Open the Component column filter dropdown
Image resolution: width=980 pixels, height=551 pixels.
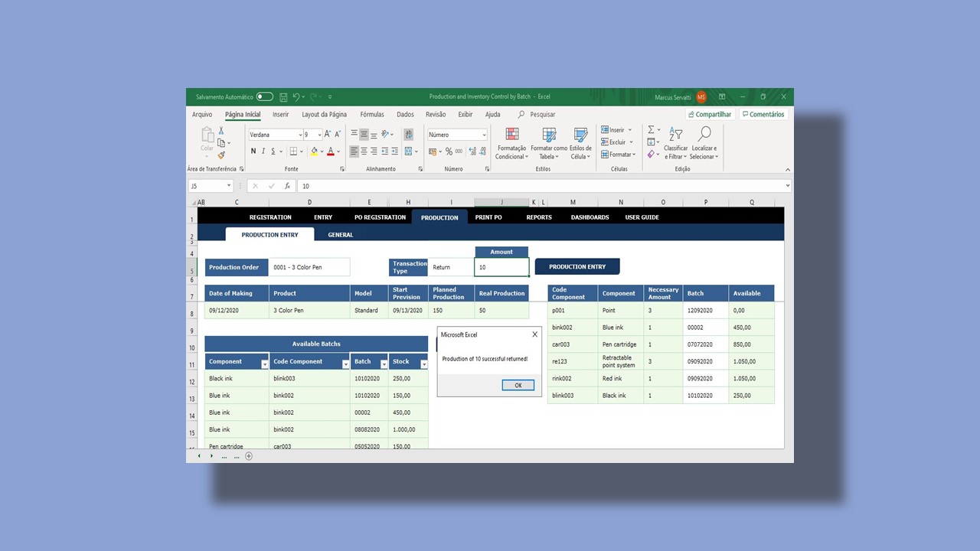click(265, 364)
